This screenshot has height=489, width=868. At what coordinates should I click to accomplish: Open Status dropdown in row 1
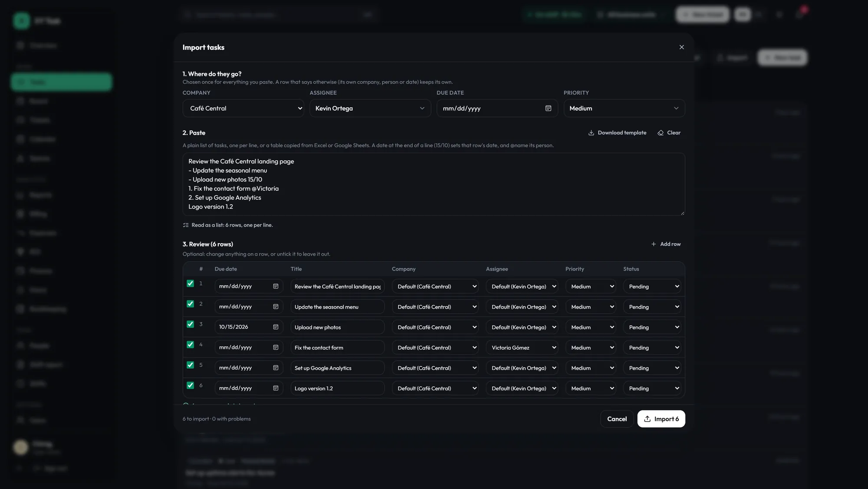652,286
